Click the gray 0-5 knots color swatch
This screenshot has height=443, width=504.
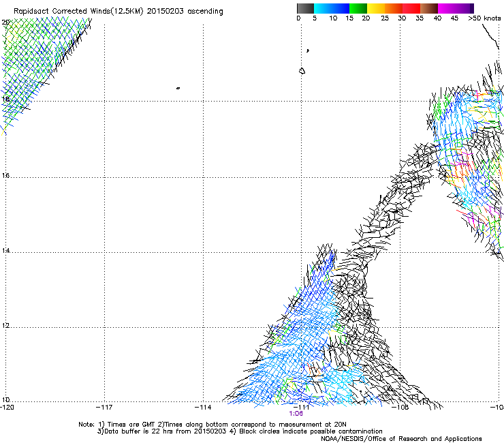tap(305, 8)
